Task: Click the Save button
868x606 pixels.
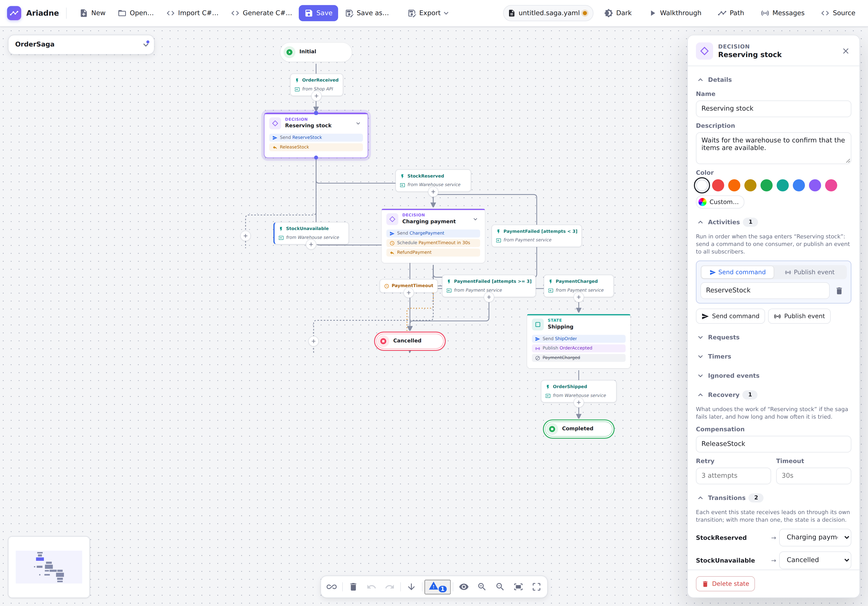Action: point(318,13)
